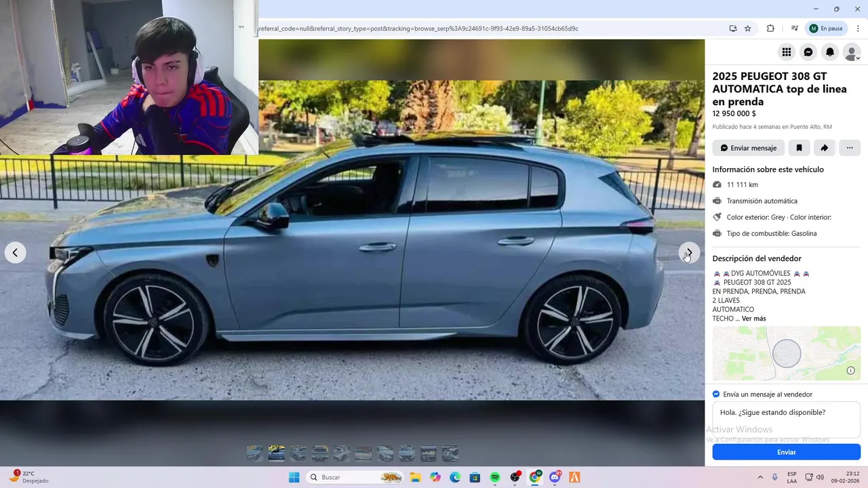Click the DYG AUTOMÓVILES text line
This screenshot has height=488, width=868.
click(761, 273)
